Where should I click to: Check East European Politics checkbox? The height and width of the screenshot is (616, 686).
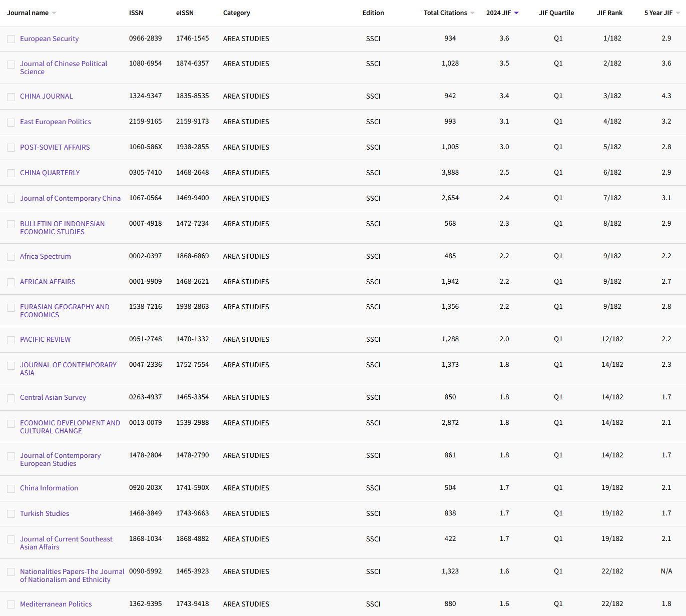[x=11, y=123]
